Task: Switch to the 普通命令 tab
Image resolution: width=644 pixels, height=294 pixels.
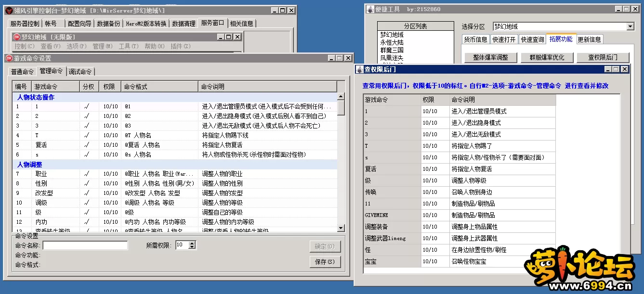Action: tap(22, 72)
